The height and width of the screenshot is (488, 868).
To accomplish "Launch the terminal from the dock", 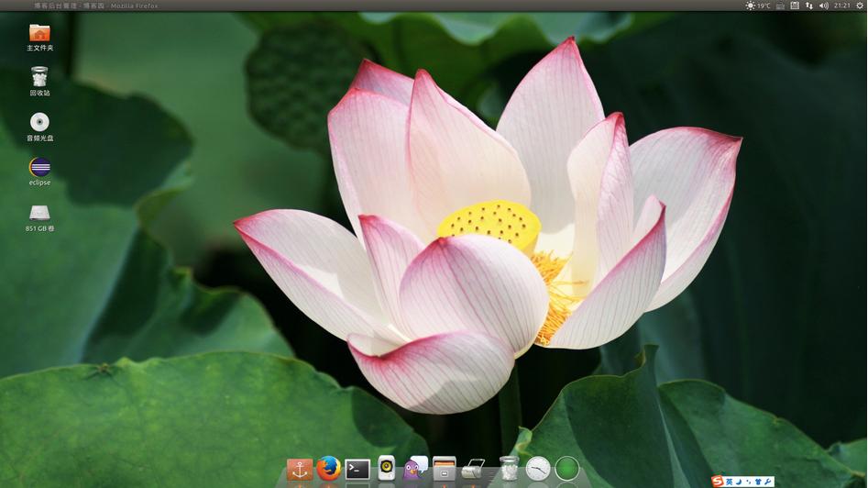I will (357, 470).
